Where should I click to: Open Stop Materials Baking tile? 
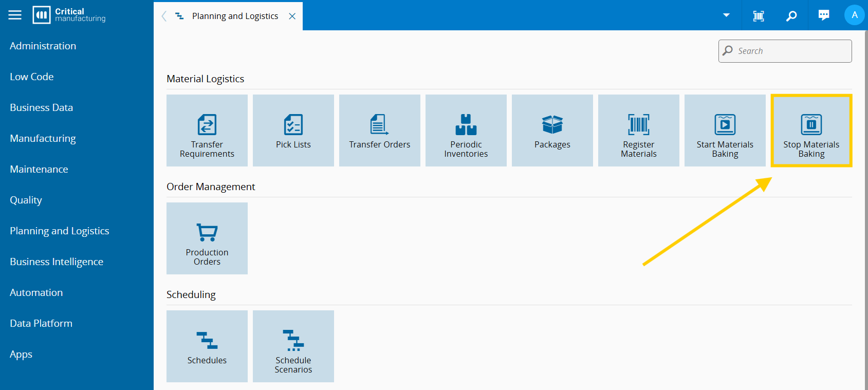point(811,131)
